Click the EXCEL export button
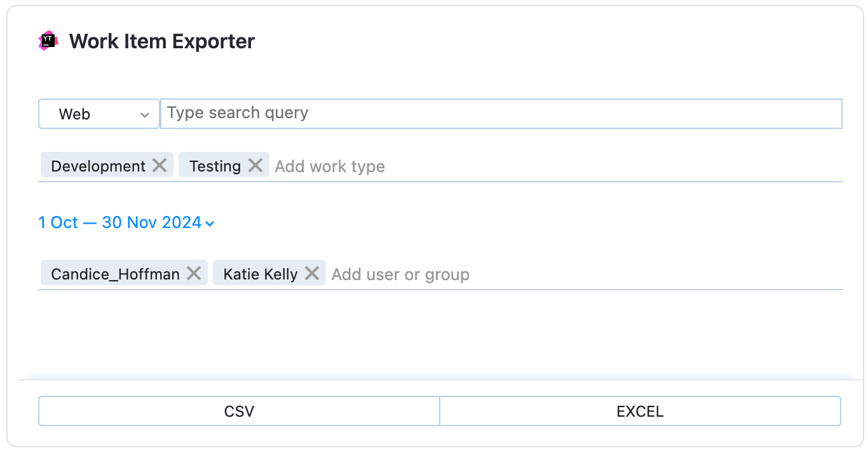The height and width of the screenshot is (451, 868). (640, 411)
